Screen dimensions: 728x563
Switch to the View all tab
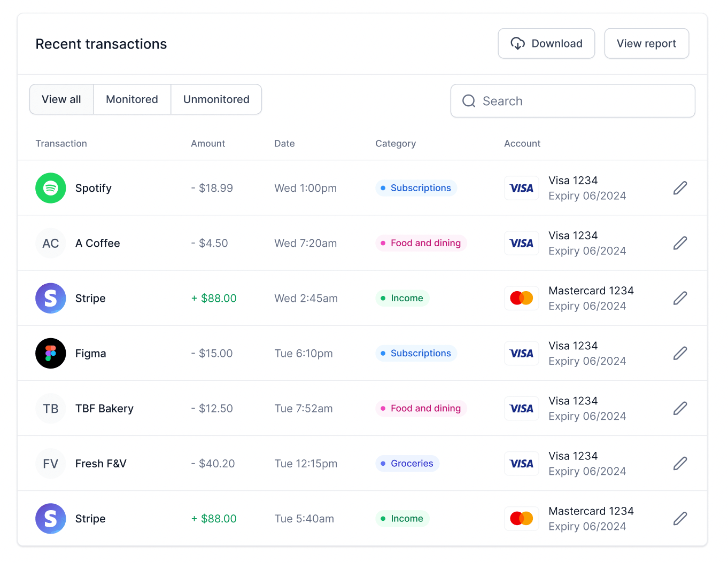pos(61,99)
